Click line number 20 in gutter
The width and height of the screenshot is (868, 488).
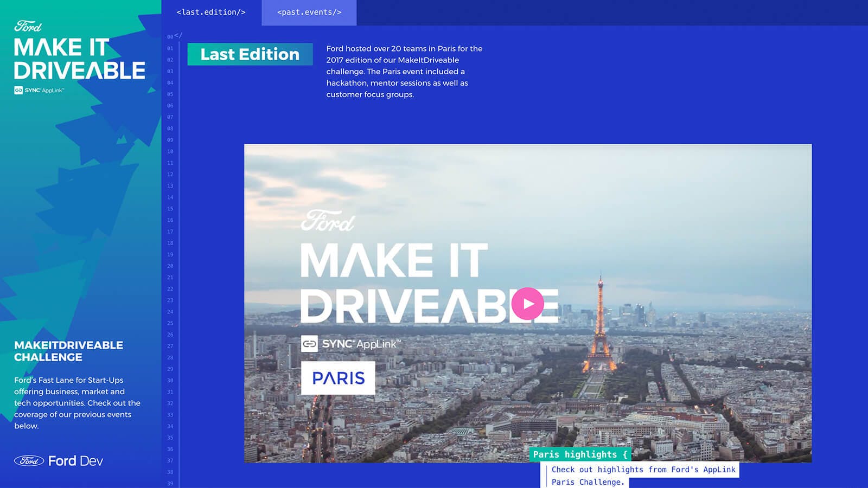tap(170, 266)
